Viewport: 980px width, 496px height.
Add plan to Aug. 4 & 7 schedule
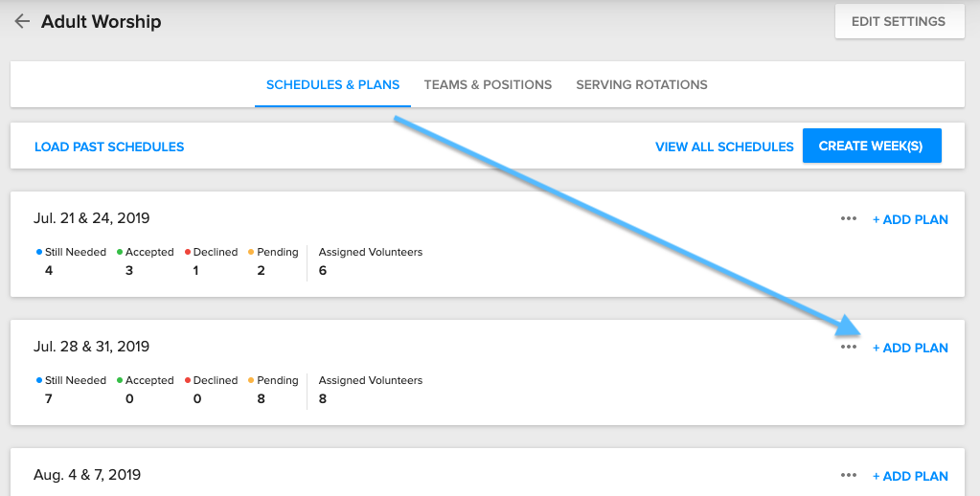(910, 477)
